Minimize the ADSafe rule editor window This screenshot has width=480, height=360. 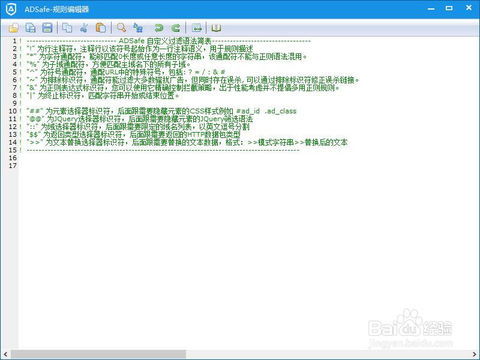coord(431,9)
